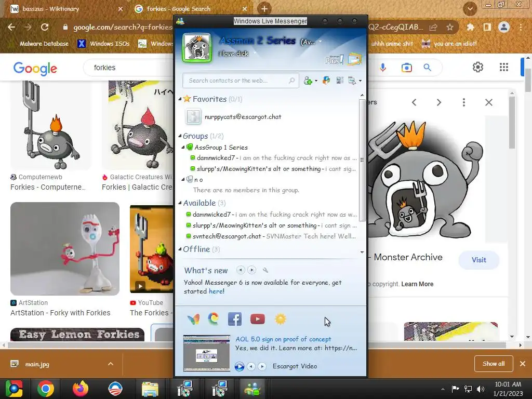Click the colorful C browser icon in Messenger
The width and height of the screenshot is (532, 399).
[214, 319]
